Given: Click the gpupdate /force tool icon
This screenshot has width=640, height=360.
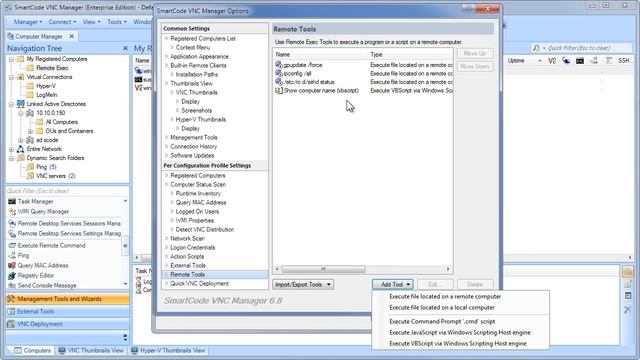Looking at the screenshot, I should coord(279,64).
